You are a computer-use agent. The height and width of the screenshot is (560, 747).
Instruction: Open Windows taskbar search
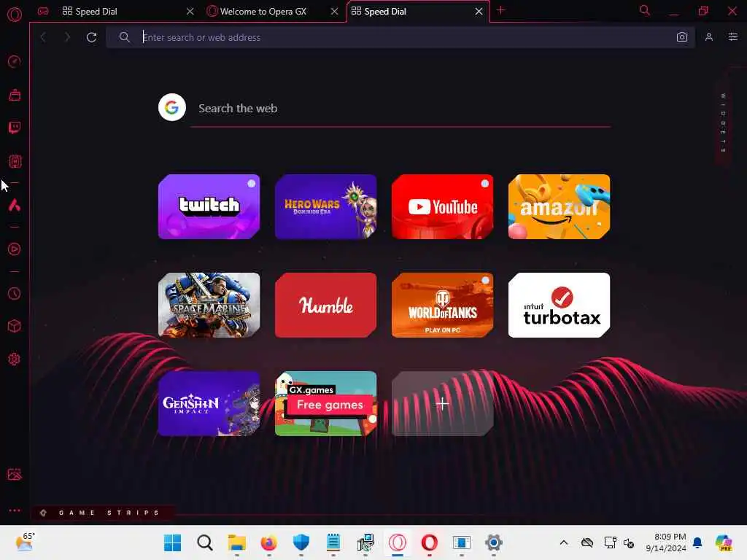point(205,542)
